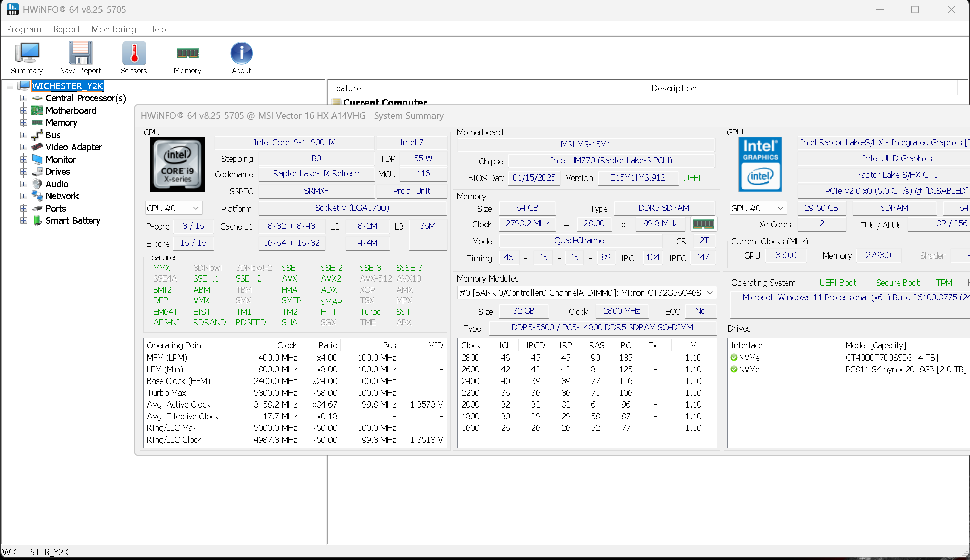This screenshot has height=560, width=970.
Task: Click the Central Processor(s) tree icon
Action: [37, 98]
